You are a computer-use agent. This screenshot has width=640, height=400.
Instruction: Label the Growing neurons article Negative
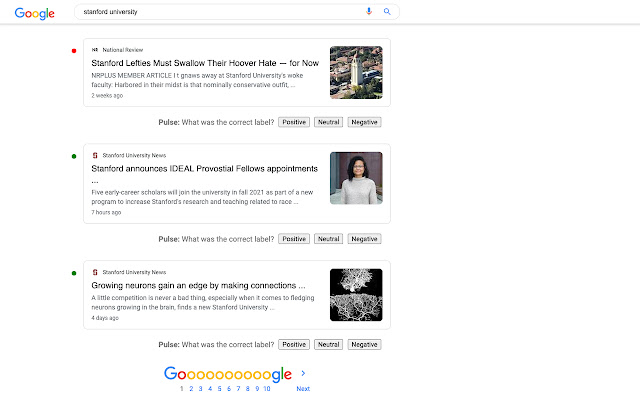(x=364, y=344)
